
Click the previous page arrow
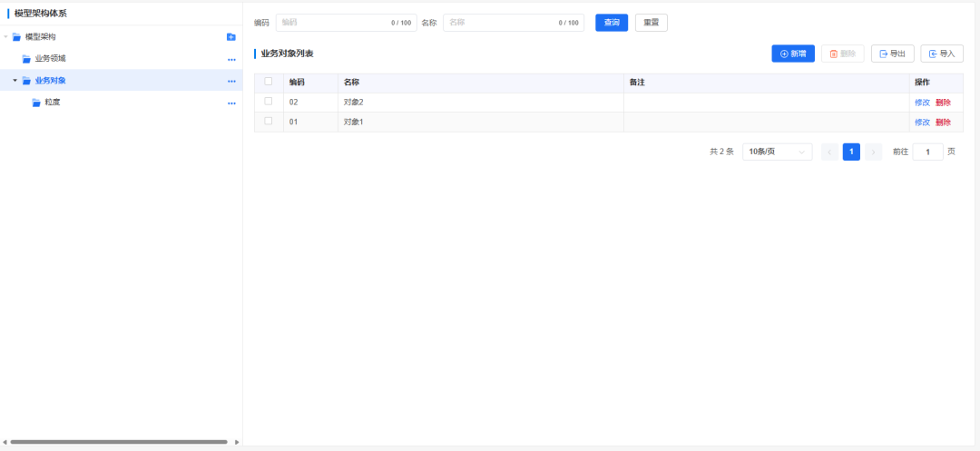click(x=829, y=152)
